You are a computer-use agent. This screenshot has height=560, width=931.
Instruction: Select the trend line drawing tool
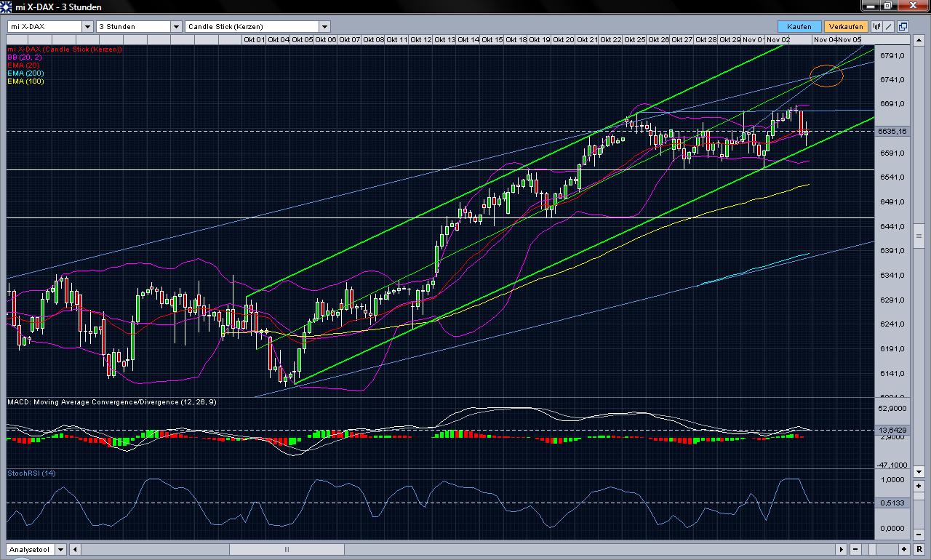(x=889, y=26)
